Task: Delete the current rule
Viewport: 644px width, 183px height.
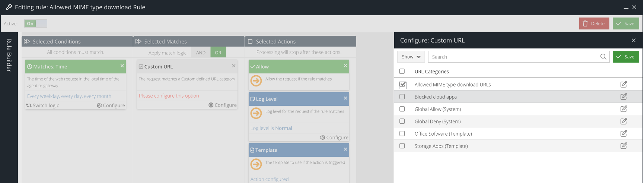Action: (594, 23)
